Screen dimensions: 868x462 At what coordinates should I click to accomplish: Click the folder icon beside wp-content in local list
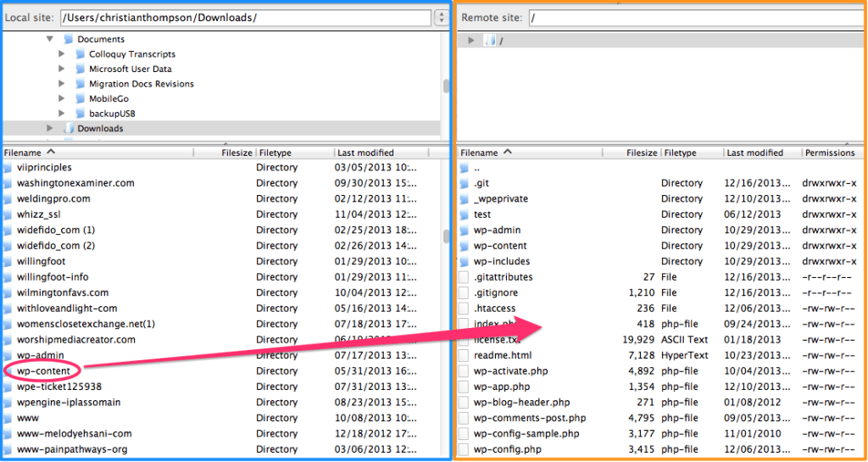click(8, 371)
